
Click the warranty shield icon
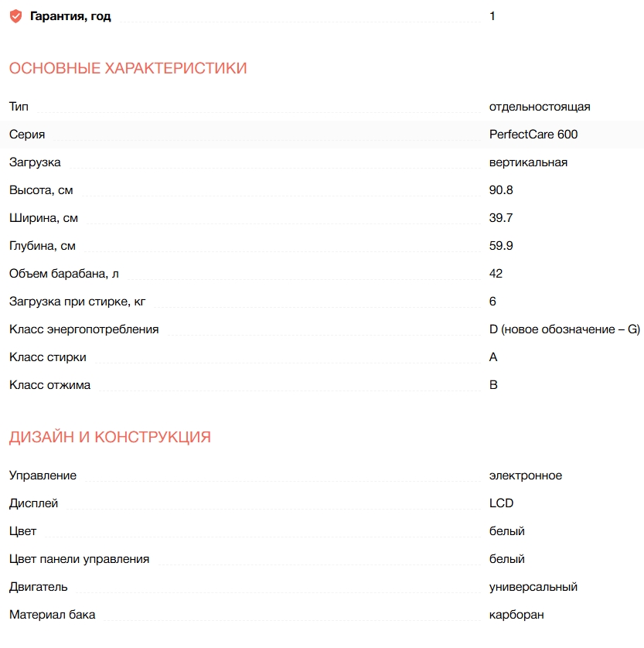(15, 16)
